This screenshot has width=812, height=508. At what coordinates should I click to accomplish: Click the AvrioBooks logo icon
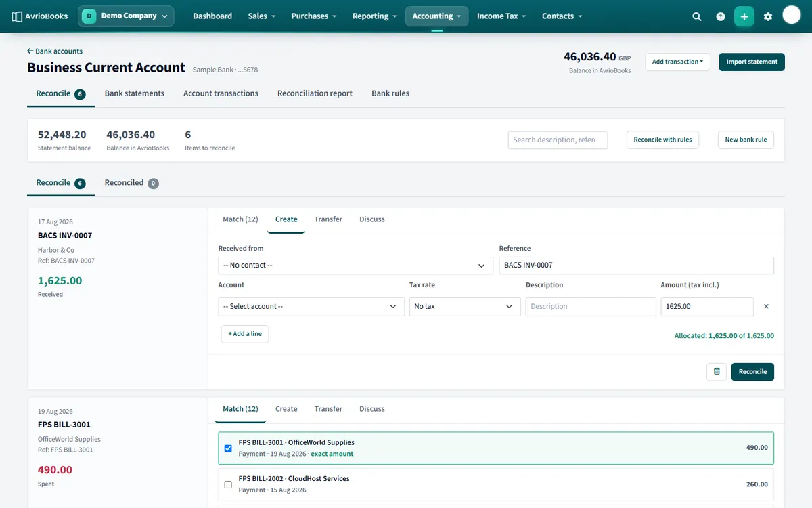pyautogui.click(x=17, y=16)
